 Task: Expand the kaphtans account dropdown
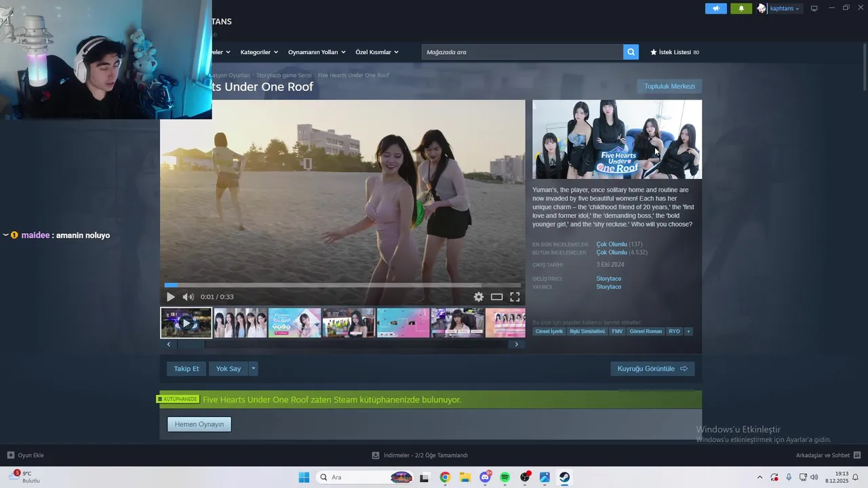coord(785,8)
